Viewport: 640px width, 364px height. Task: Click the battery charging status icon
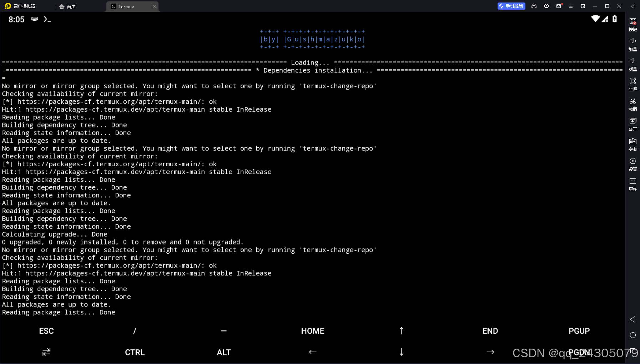pos(615,19)
